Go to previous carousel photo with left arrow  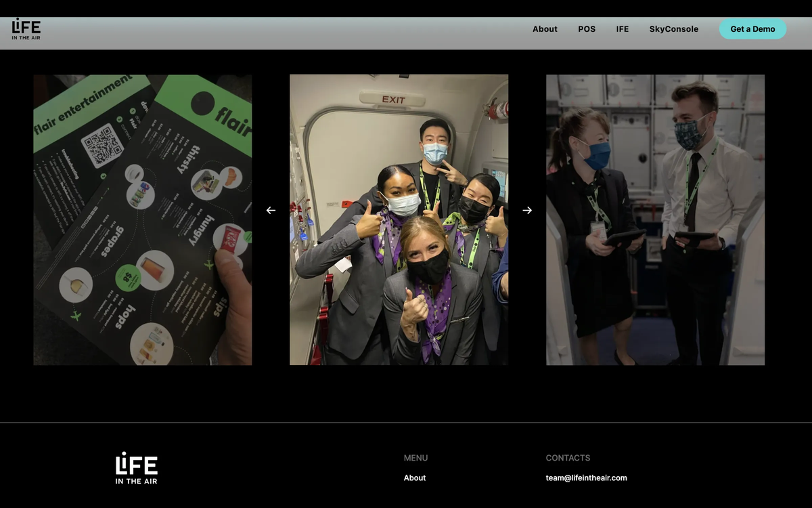pyautogui.click(x=271, y=211)
